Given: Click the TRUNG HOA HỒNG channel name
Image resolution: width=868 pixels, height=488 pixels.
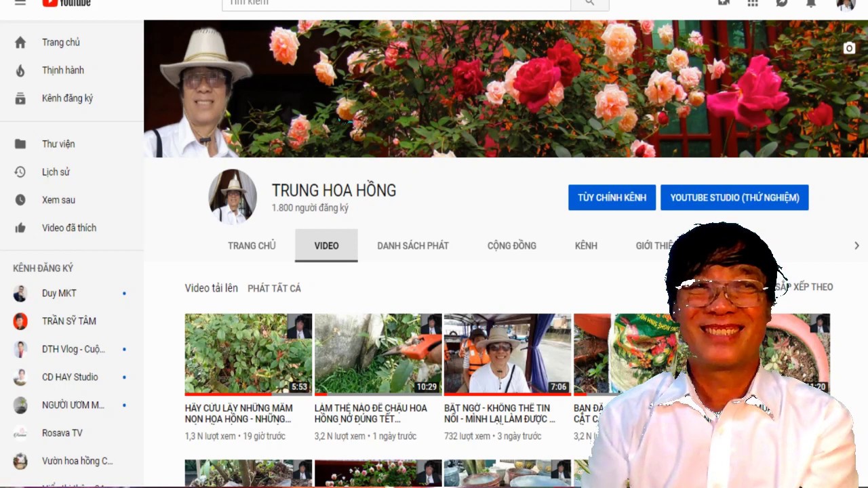Looking at the screenshot, I should [x=334, y=190].
